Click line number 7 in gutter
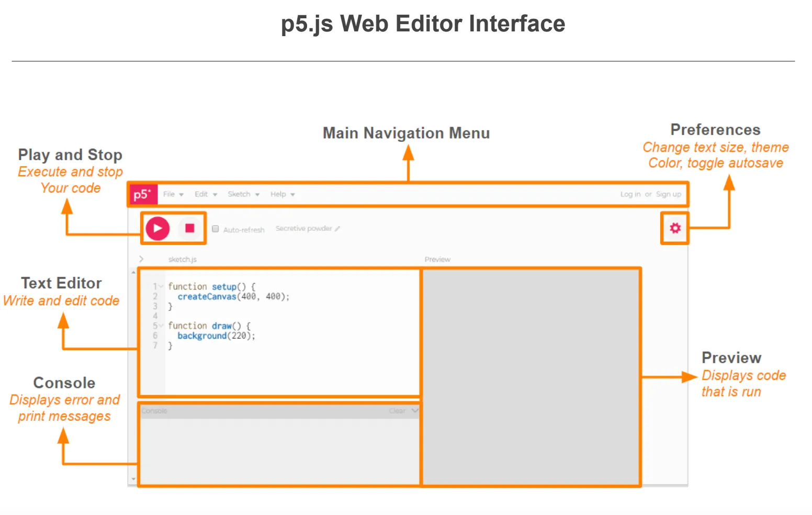The height and width of the screenshot is (515, 812). [x=155, y=346]
